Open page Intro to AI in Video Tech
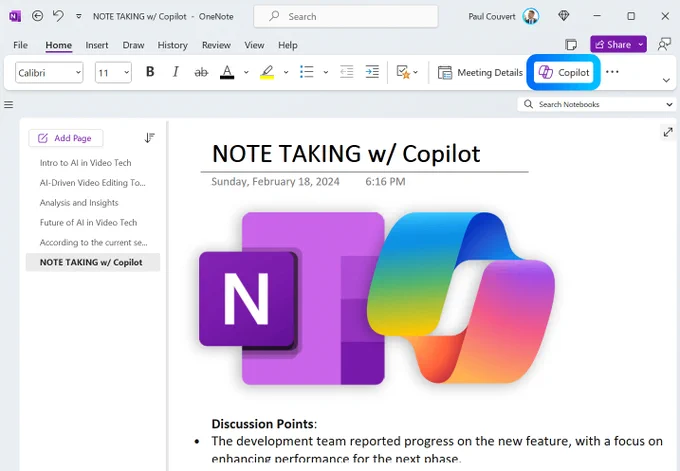Viewport: 680px width, 471px height. point(85,163)
